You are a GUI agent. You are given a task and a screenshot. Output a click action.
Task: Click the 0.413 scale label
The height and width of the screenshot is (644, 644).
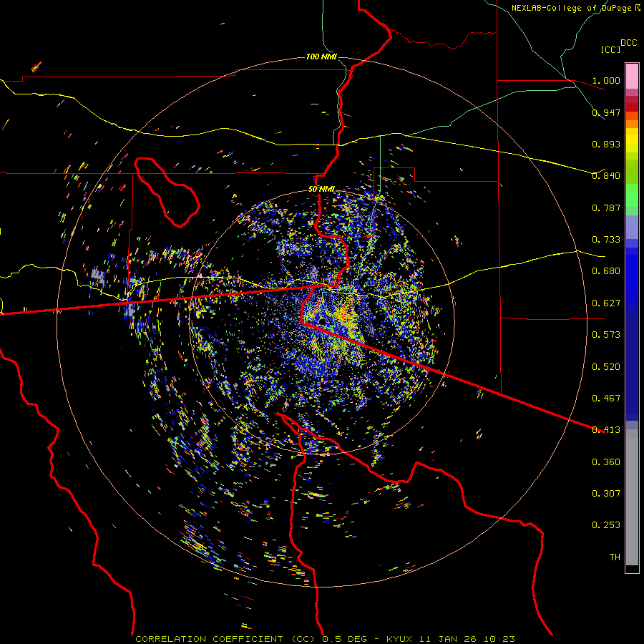click(x=606, y=430)
